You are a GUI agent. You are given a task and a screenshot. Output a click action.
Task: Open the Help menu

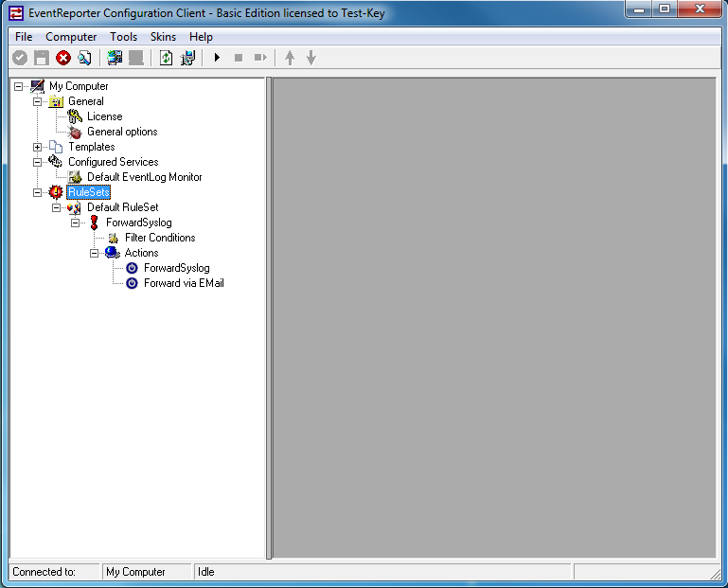(201, 37)
